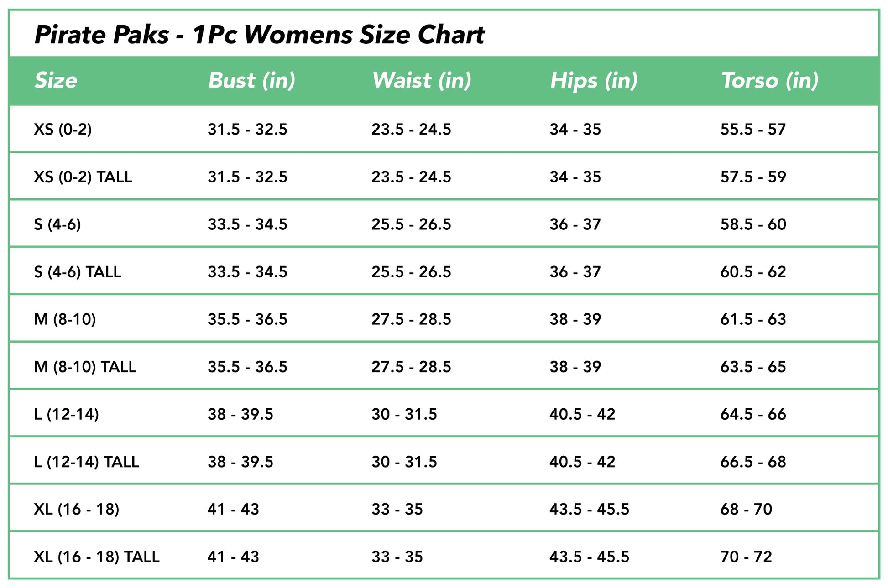Click the S (4-6) TALL row label
Screen dimensions: 888x588
(x=78, y=272)
